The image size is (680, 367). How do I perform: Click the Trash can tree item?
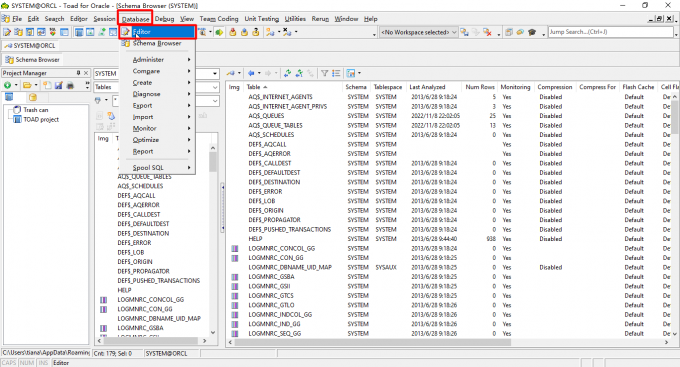[x=36, y=110]
